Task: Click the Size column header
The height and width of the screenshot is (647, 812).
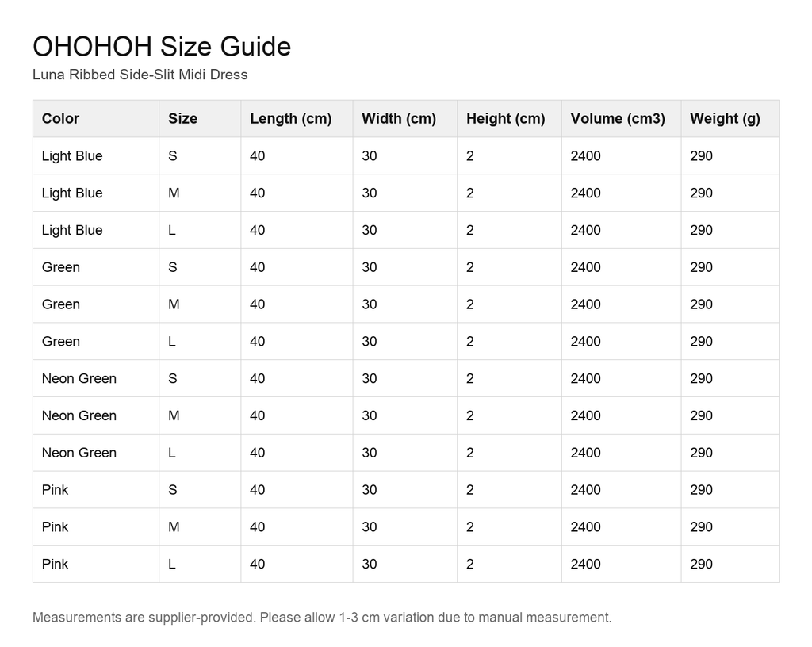Action: coord(200,118)
